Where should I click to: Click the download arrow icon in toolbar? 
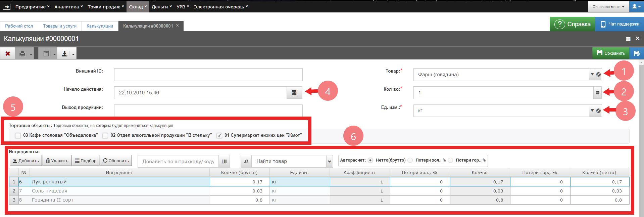click(64, 54)
